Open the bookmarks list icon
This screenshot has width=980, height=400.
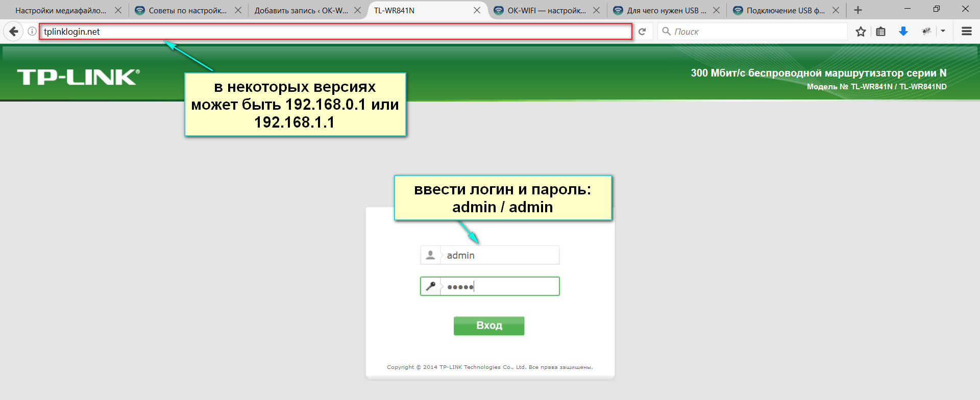[880, 32]
